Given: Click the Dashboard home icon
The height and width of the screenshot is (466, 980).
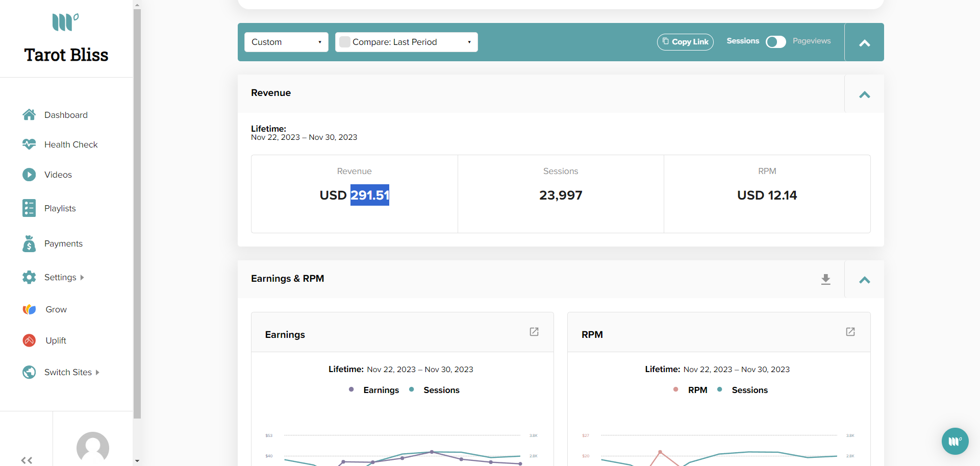Looking at the screenshot, I should (x=29, y=115).
